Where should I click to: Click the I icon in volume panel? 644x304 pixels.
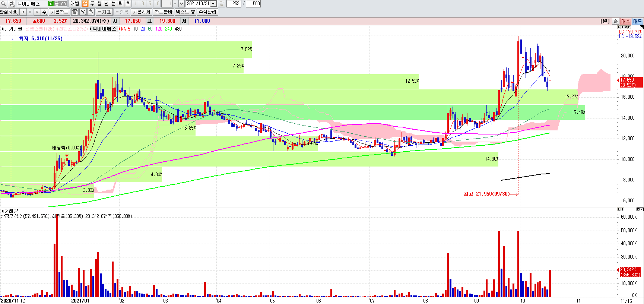(x=623, y=209)
